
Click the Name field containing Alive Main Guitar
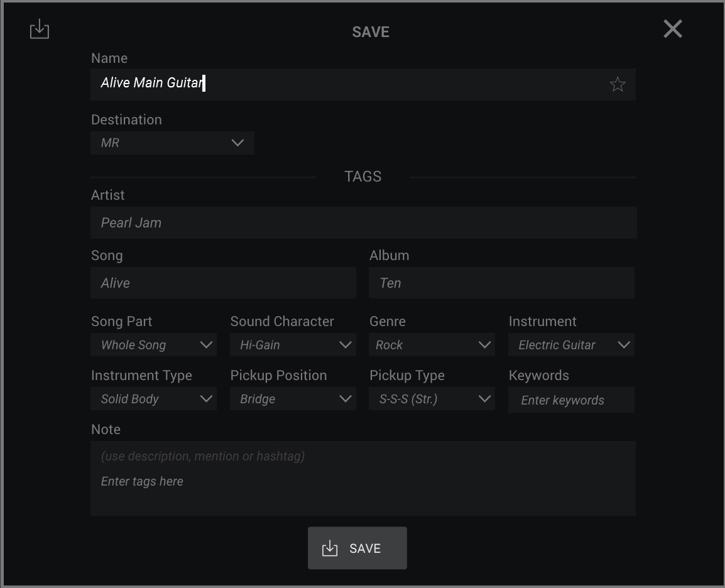coord(363,84)
